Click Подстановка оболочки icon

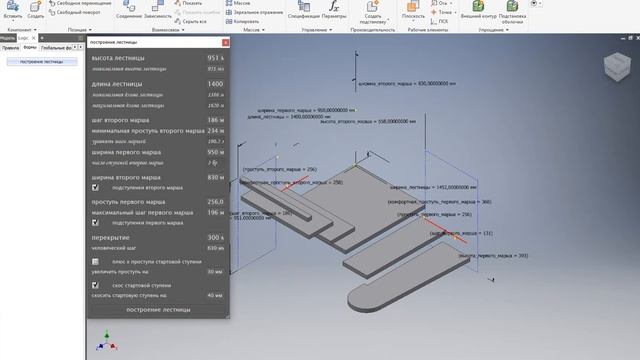[x=512, y=12]
